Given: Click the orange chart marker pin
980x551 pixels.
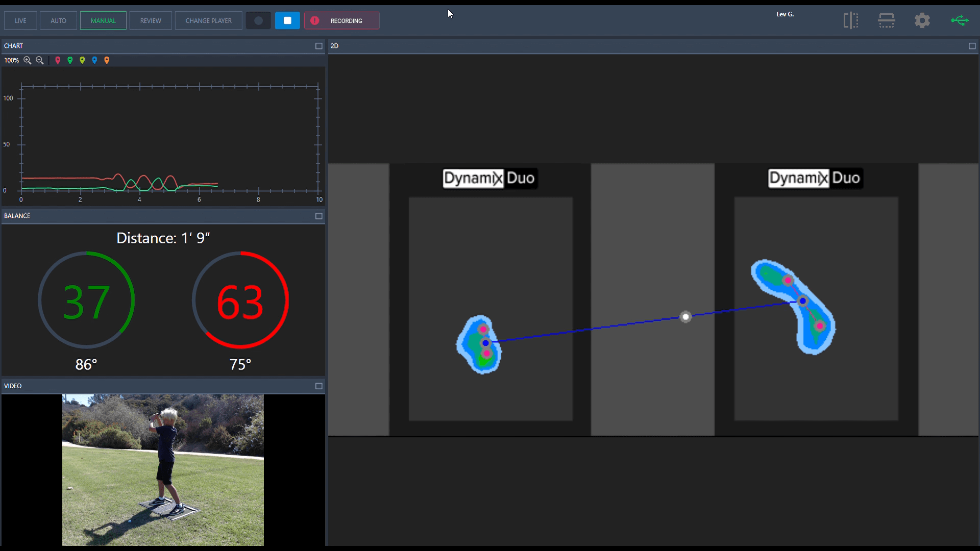Looking at the screenshot, I should click(x=107, y=60).
